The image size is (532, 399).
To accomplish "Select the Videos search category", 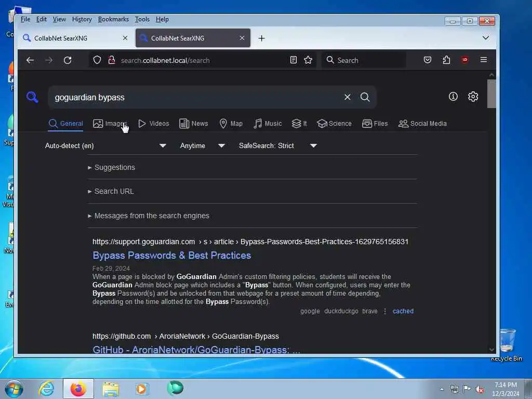I will coord(153,124).
